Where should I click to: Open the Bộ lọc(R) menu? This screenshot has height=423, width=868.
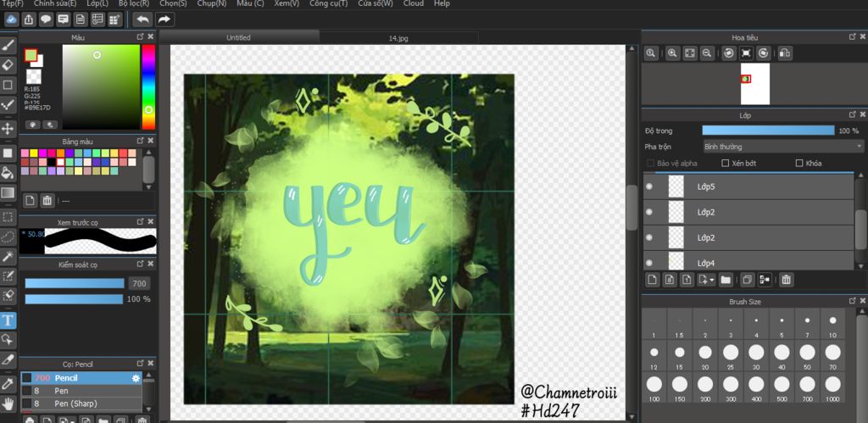pyautogui.click(x=133, y=3)
